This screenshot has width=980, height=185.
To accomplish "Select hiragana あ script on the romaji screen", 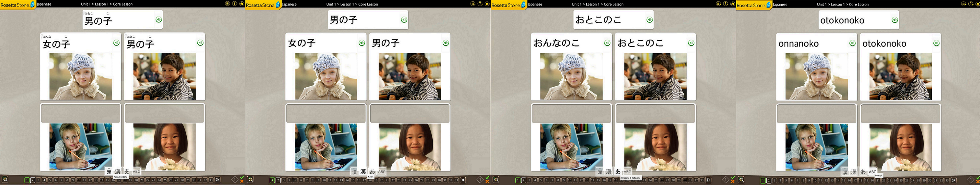I will coord(863,172).
